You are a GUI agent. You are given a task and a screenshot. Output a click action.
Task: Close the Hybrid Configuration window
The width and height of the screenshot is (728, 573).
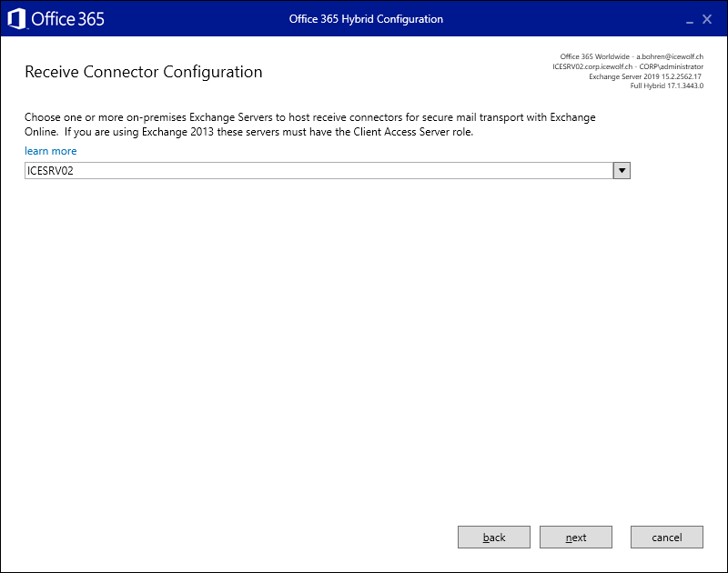(707, 19)
